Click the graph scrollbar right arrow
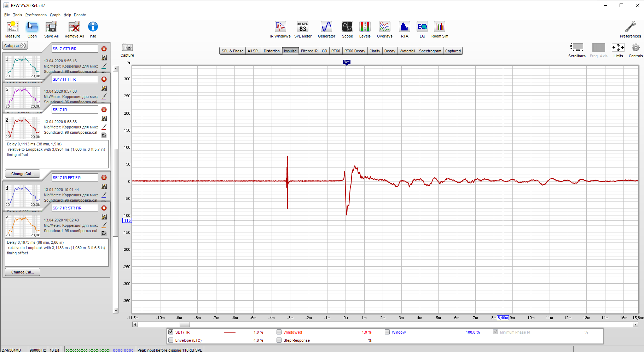Screen dimensions: 644x352 (636, 324)
